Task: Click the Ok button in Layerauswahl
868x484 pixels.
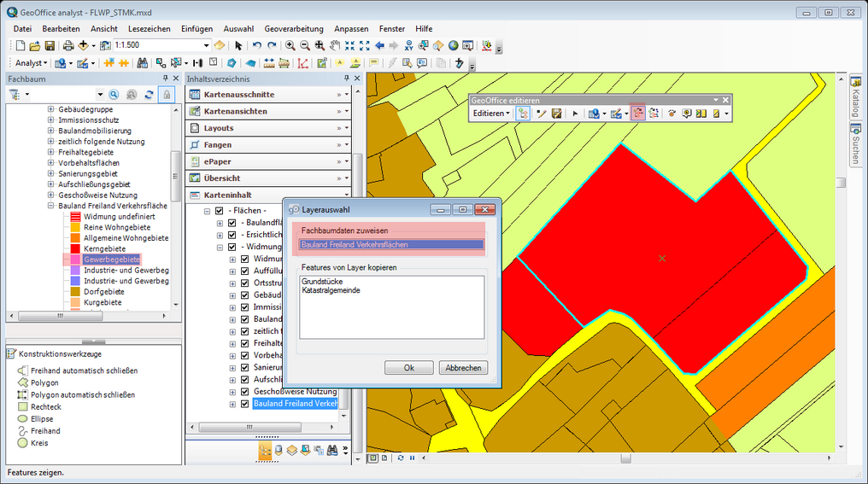Action: click(408, 368)
